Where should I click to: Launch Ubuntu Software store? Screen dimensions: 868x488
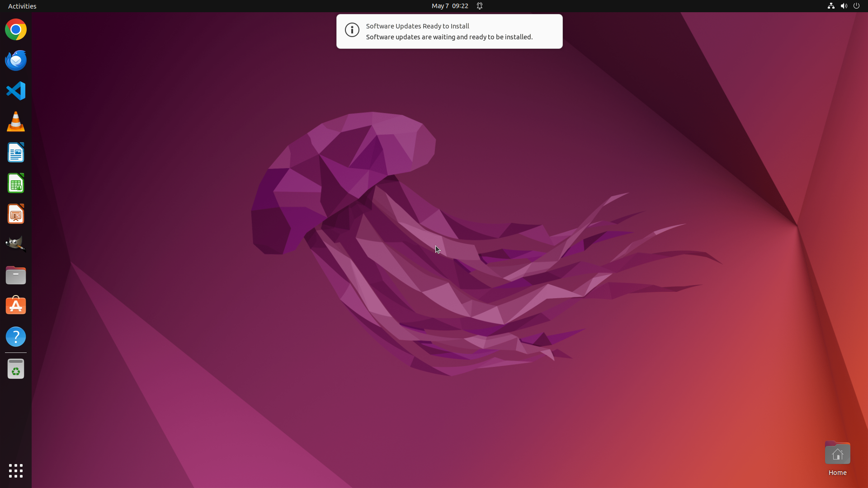point(16,306)
